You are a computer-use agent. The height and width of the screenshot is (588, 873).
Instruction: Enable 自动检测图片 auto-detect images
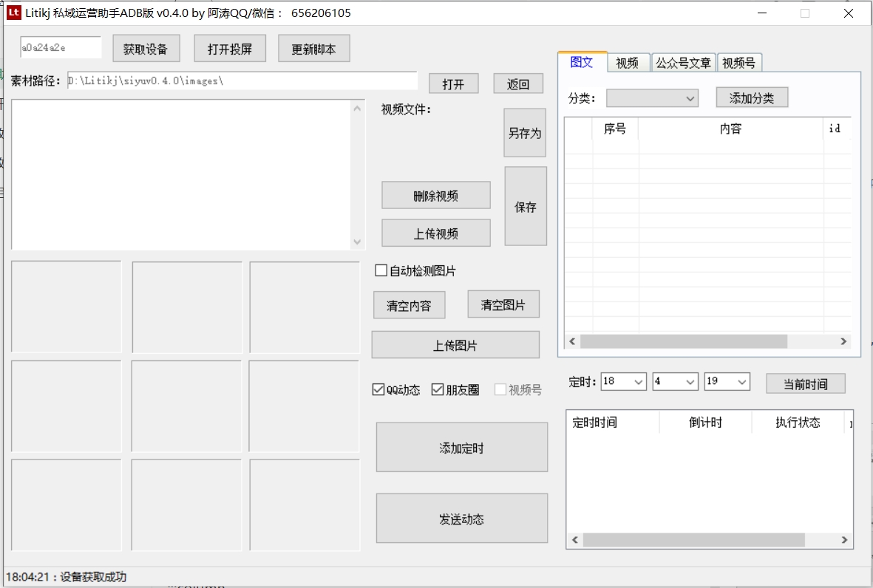[x=379, y=270]
